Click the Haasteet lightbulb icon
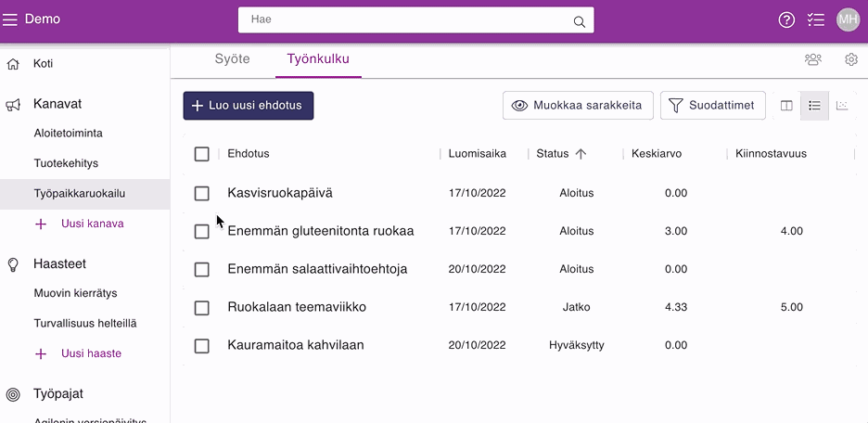Screen dimensions: 868x423 [13, 264]
